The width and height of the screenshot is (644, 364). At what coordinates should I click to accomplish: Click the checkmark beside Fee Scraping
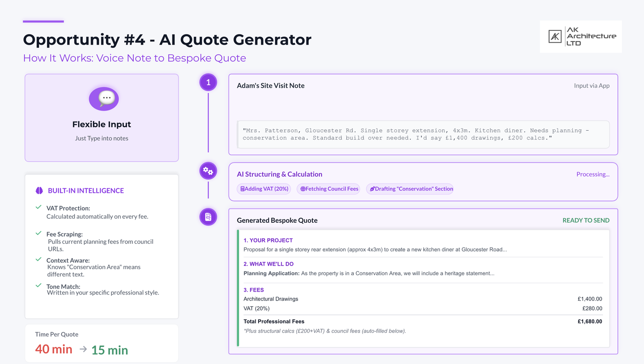point(39,233)
